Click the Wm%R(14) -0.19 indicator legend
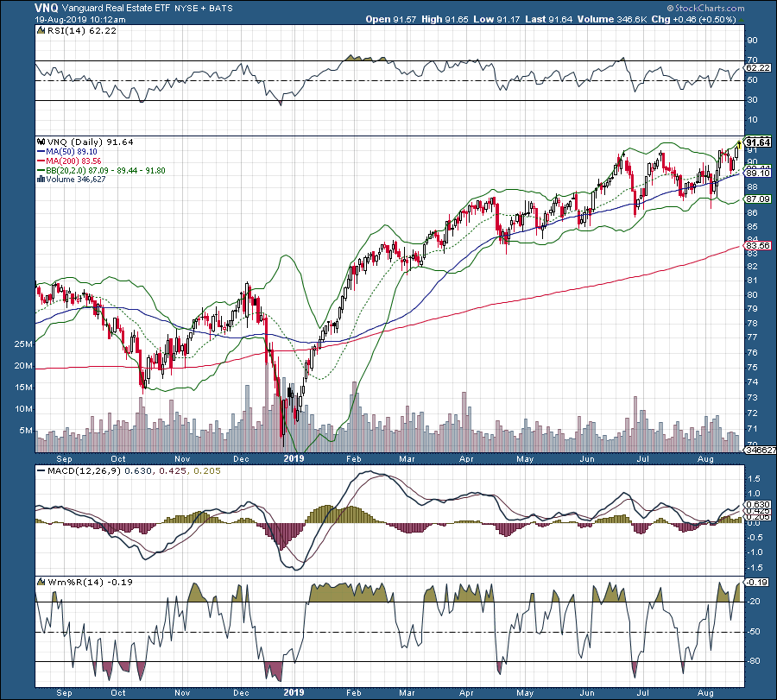 (x=90, y=582)
